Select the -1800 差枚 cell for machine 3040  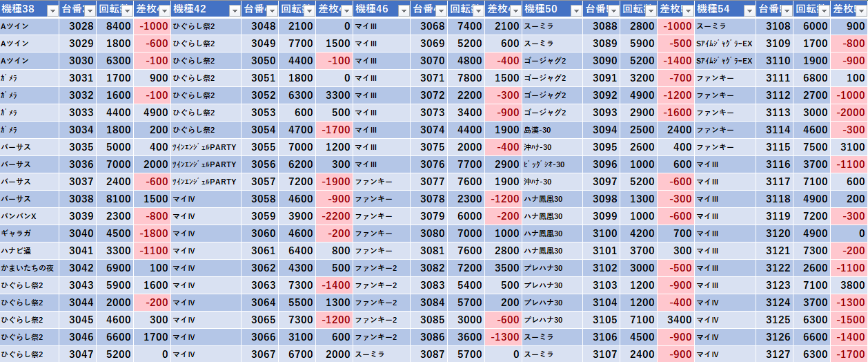152,234
